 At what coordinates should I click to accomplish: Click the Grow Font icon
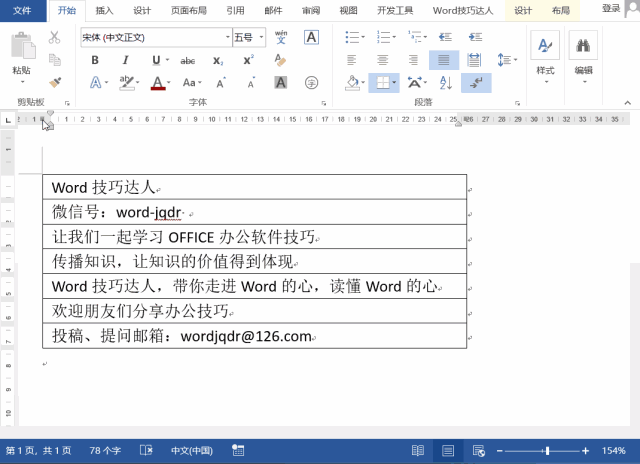pyautogui.click(x=221, y=83)
